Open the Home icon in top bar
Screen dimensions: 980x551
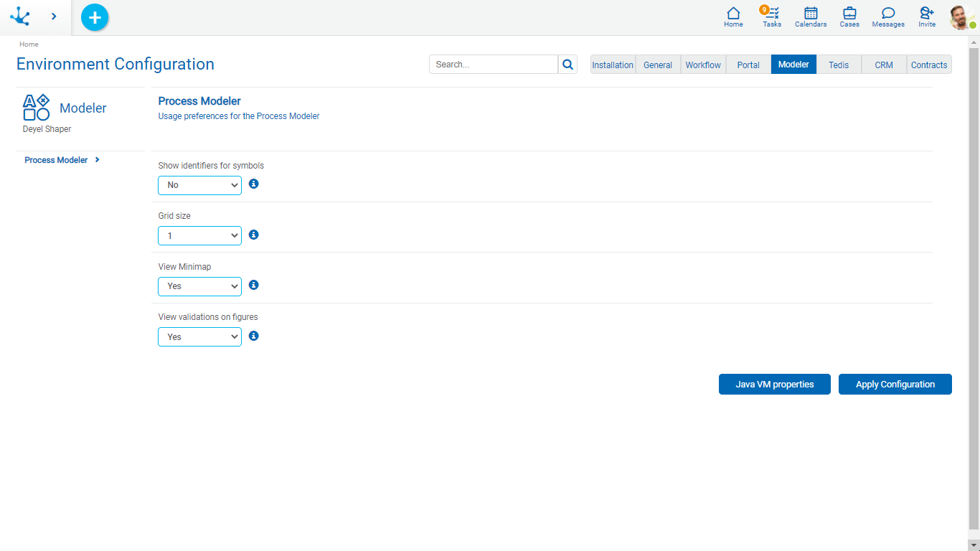coord(733,17)
